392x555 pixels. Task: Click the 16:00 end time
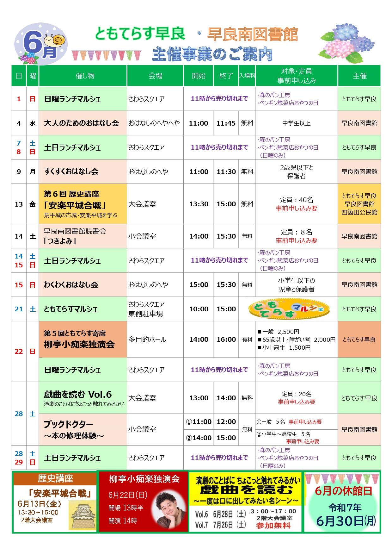[x=226, y=339]
